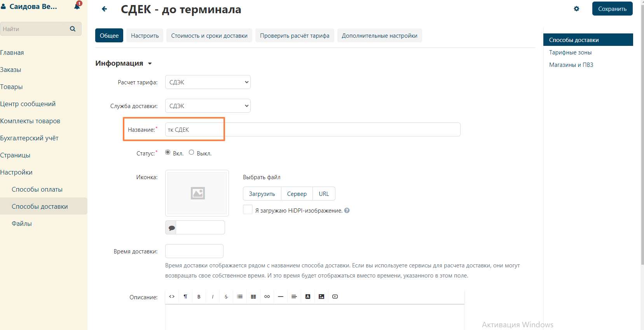The image size is (644, 330).
Task: Click the Сервер file button
Action: (x=297, y=194)
